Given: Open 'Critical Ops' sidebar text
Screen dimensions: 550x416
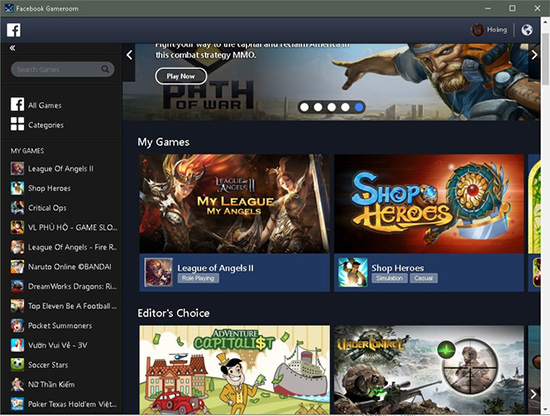Looking at the screenshot, I should point(47,208).
